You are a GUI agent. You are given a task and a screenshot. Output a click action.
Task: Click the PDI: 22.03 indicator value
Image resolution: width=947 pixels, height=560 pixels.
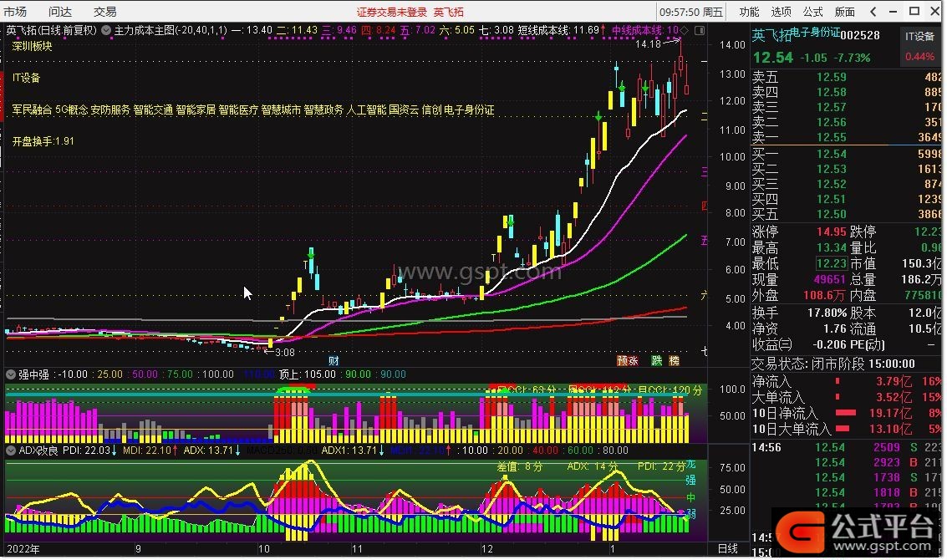click(86, 451)
